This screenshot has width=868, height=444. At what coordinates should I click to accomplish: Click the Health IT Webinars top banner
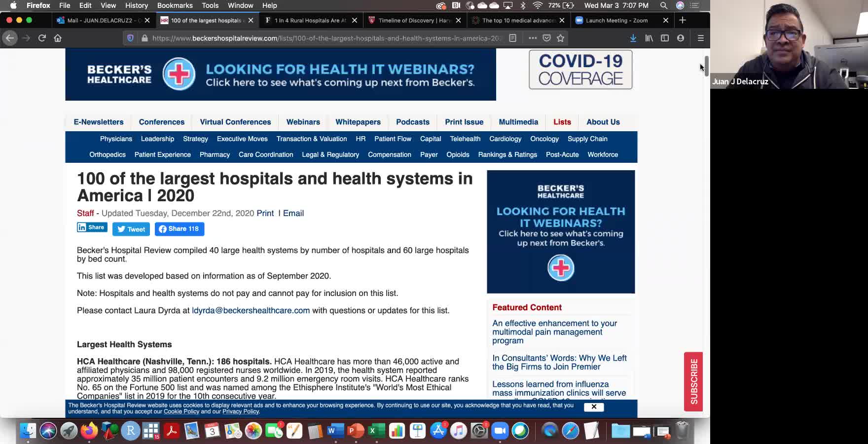[x=281, y=74]
